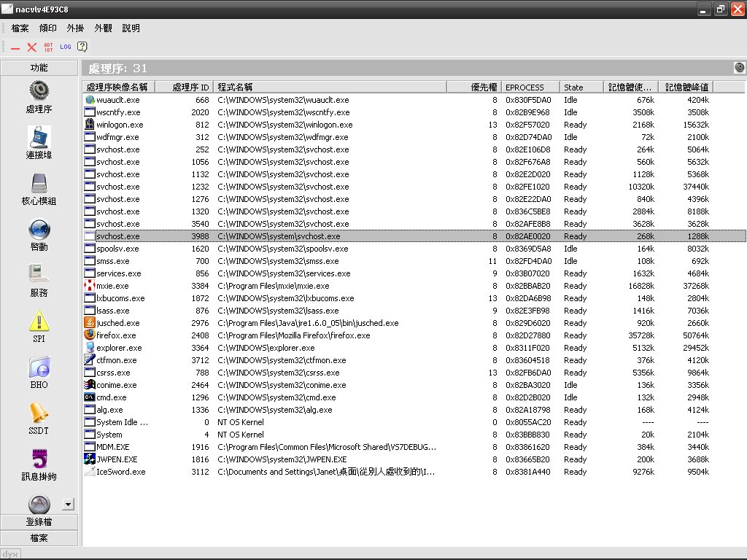Select the System Idle process row
The height and width of the screenshot is (560, 747).
[x=414, y=422]
